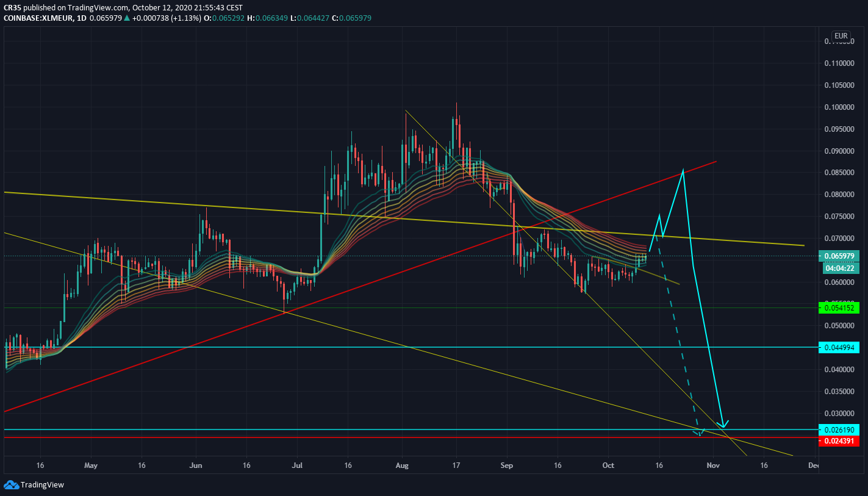Click the Aug label on time axis

(403, 465)
